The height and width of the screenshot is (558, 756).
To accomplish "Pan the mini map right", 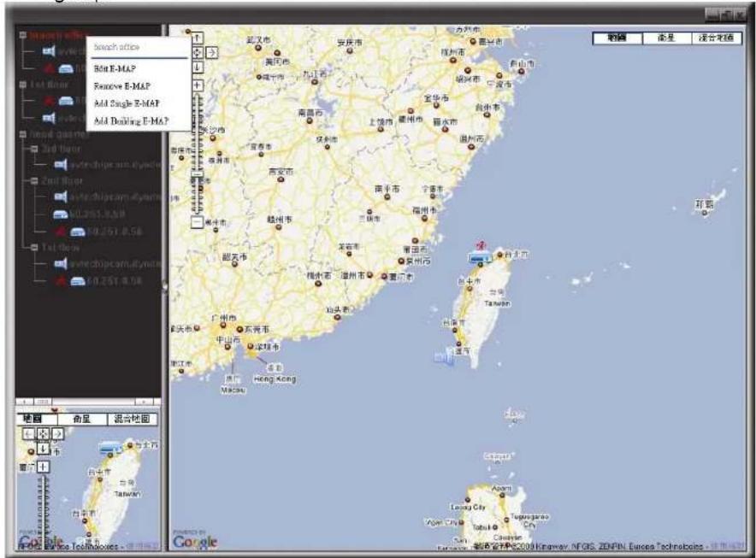I will point(57,434).
